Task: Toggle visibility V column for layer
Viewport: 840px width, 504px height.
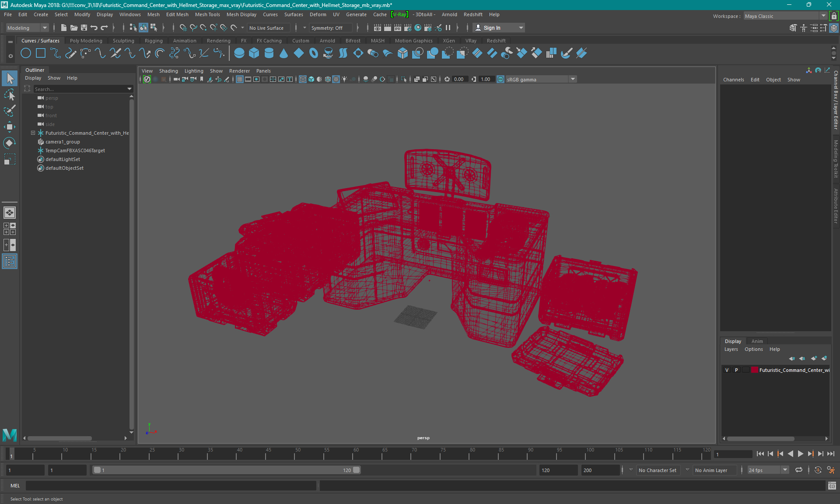Action: click(x=728, y=370)
